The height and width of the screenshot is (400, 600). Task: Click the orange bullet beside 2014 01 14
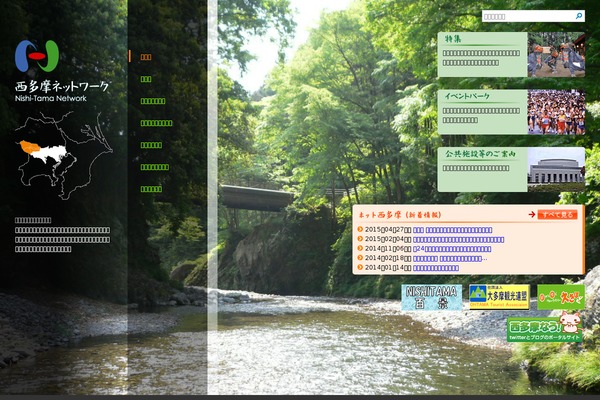pos(360,268)
